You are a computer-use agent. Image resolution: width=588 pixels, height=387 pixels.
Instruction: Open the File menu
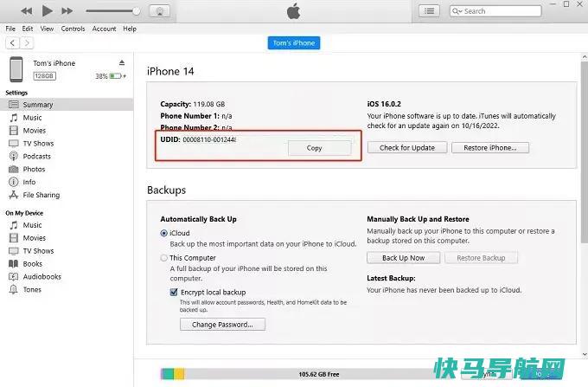click(x=10, y=29)
